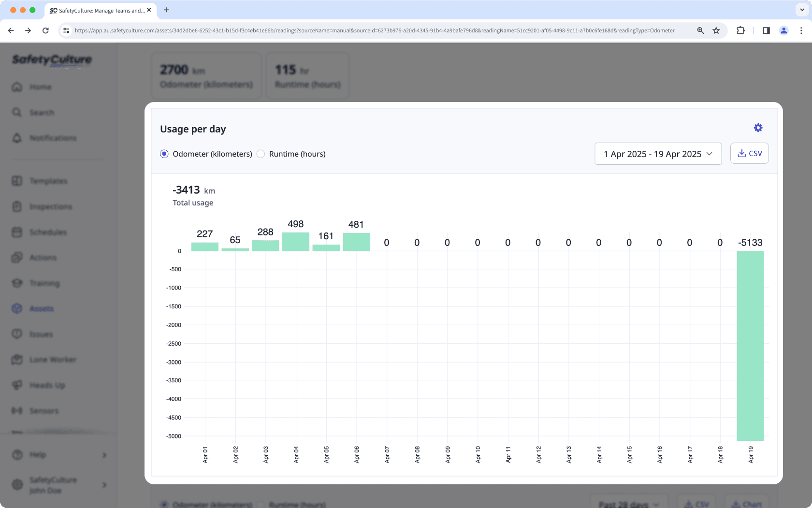Download usage data as CSV

pyautogui.click(x=749, y=153)
